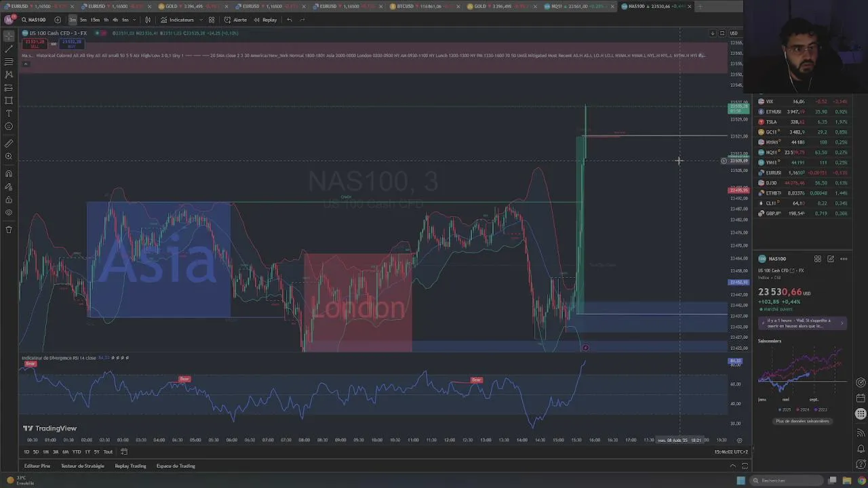The height and width of the screenshot is (488, 868).
Task: Expand the indicator favorites dropdown arrow
Action: pyautogui.click(x=201, y=20)
